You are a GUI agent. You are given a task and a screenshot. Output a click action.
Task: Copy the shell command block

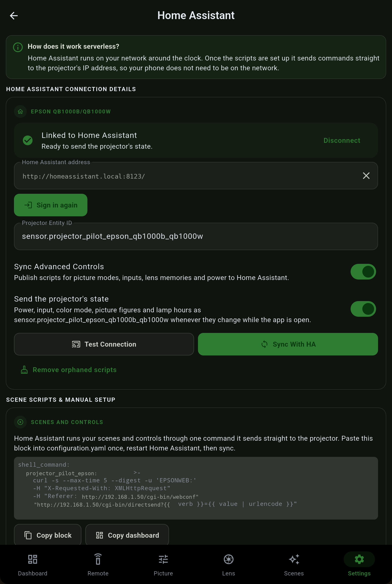click(48, 535)
